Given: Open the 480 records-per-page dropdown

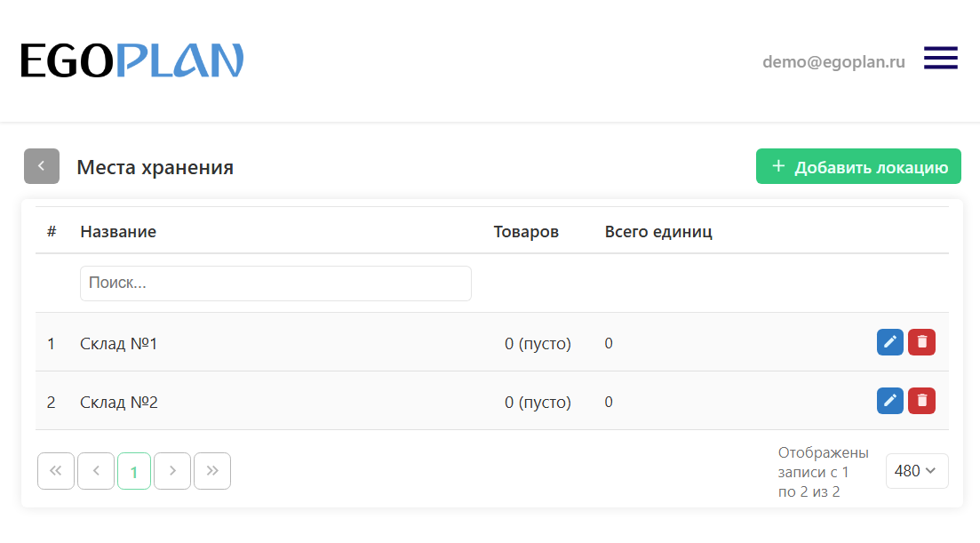Looking at the screenshot, I should (x=917, y=471).
